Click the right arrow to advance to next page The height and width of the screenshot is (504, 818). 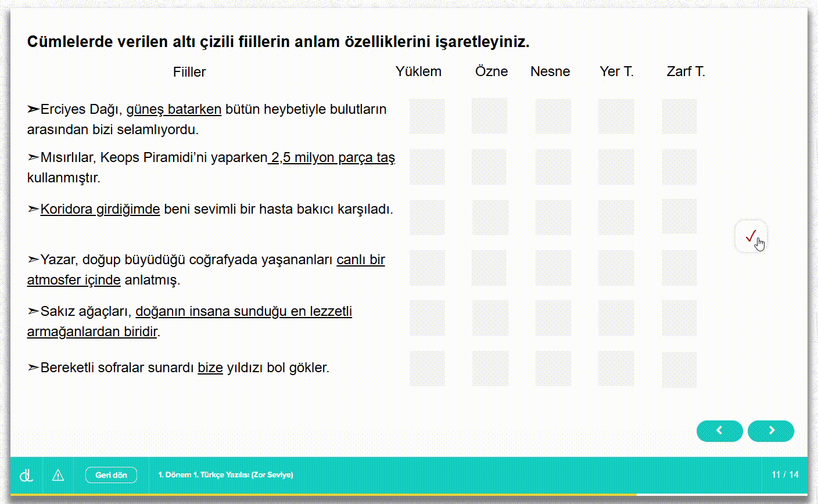point(771,431)
